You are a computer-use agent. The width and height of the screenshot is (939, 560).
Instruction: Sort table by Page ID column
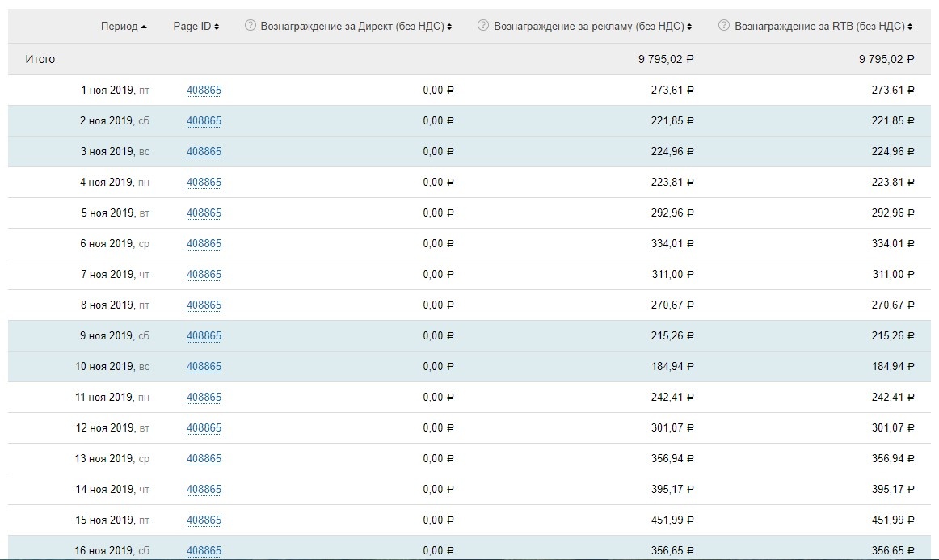point(196,27)
